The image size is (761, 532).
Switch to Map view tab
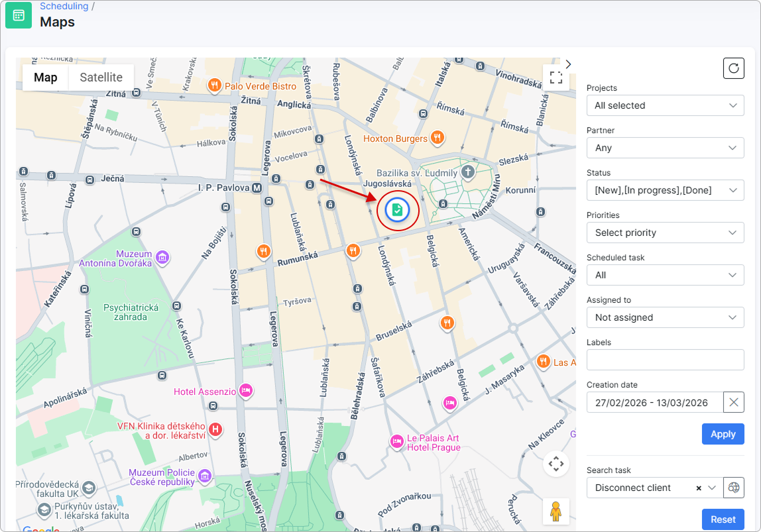tap(46, 77)
